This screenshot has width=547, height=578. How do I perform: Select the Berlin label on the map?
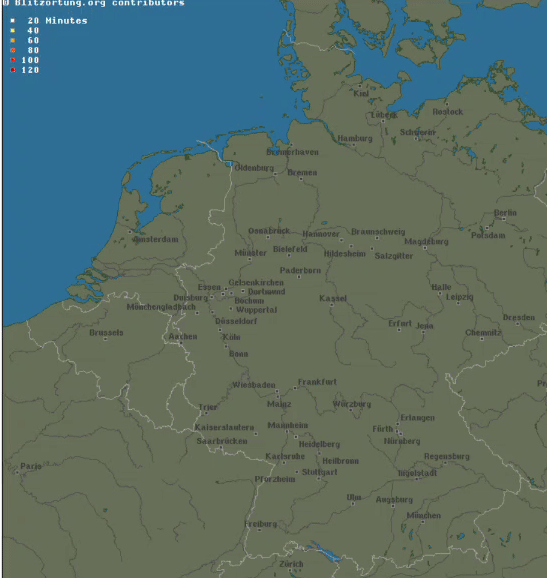coord(505,213)
